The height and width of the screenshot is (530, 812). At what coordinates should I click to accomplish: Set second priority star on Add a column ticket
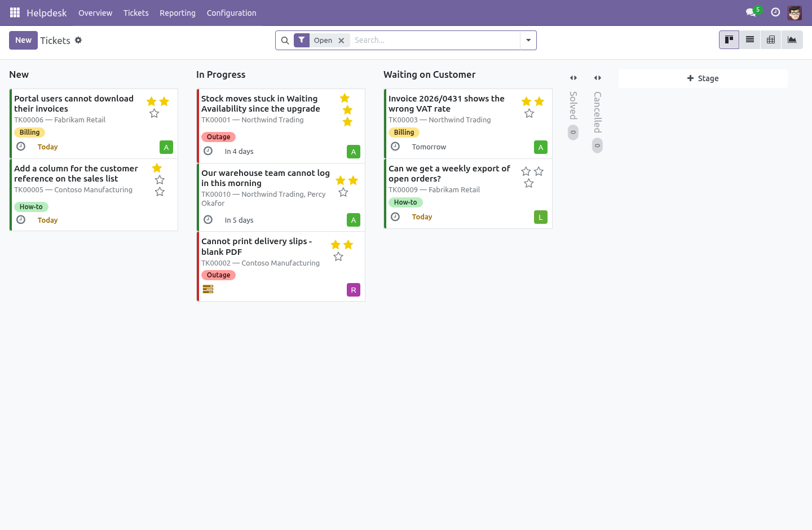160,180
